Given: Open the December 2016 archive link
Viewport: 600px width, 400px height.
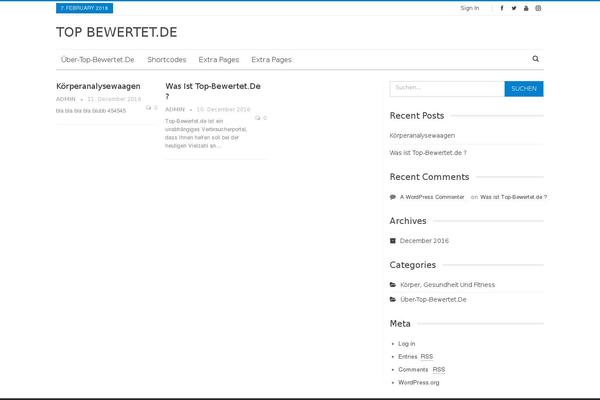Looking at the screenshot, I should (424, 241).
